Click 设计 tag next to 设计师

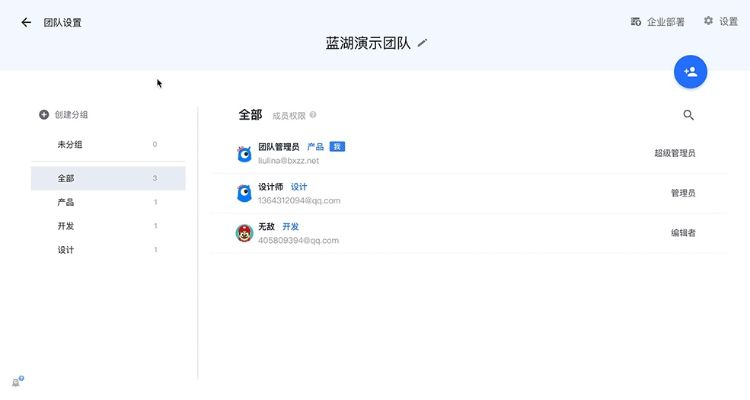pos(299,187)
